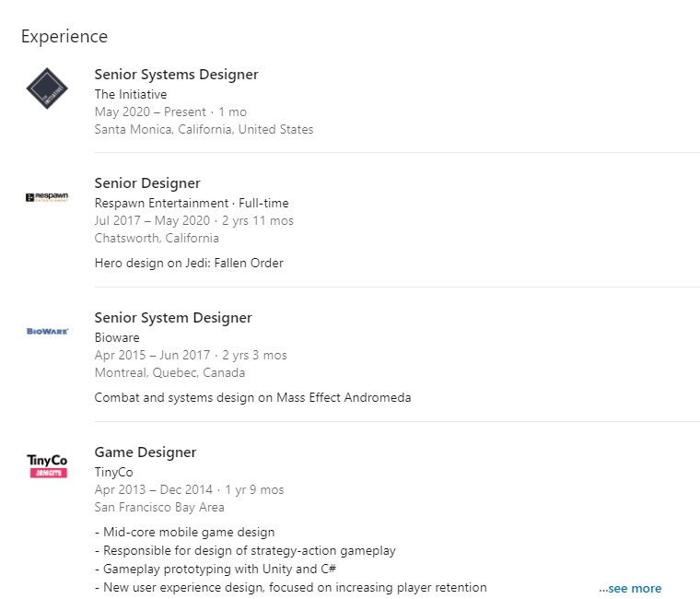Open the Respawn Entertainment logo
This screenshot has height=599, width=700.
click(x=47, y=197)
